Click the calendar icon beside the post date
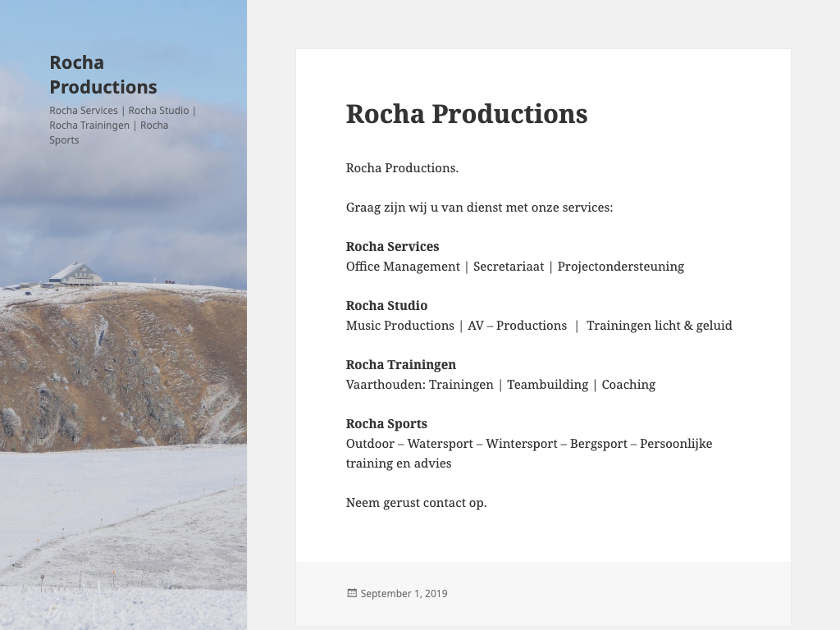The height and width of the screenshot is (630, 840). (x=352, y=593)
